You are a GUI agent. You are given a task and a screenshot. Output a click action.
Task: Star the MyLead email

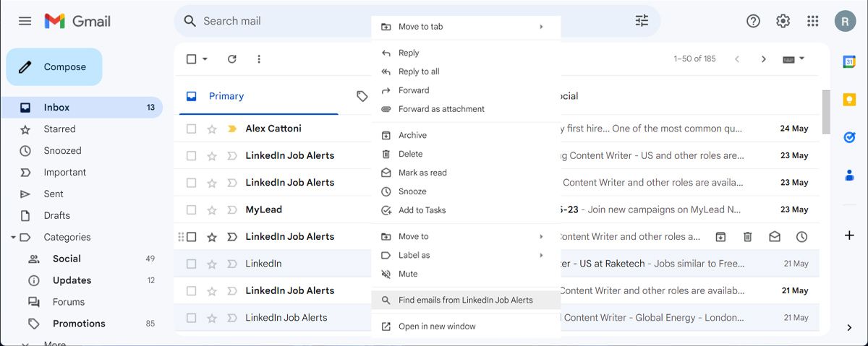(x=212, y=209)
